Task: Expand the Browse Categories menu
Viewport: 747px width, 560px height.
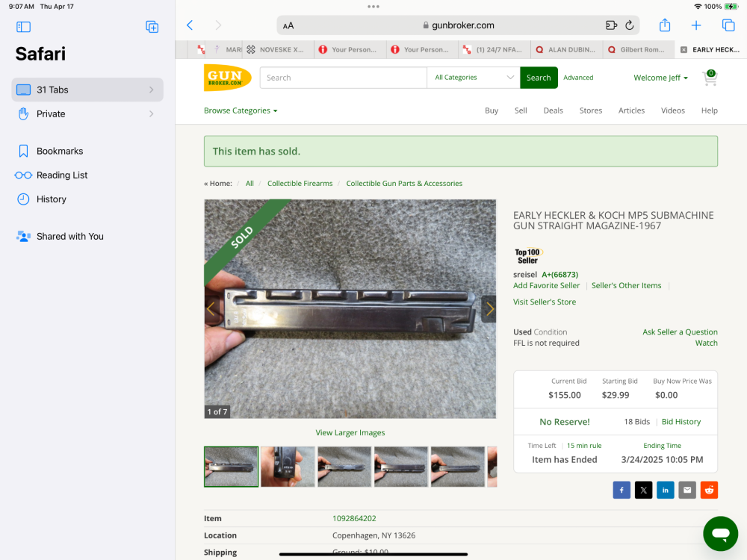Action: point(241,111)
